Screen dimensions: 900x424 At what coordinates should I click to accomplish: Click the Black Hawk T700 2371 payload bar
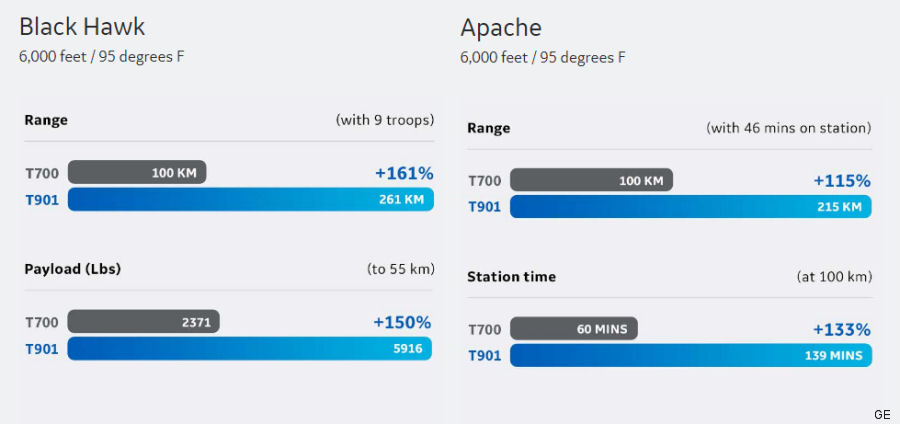[143, 321]
